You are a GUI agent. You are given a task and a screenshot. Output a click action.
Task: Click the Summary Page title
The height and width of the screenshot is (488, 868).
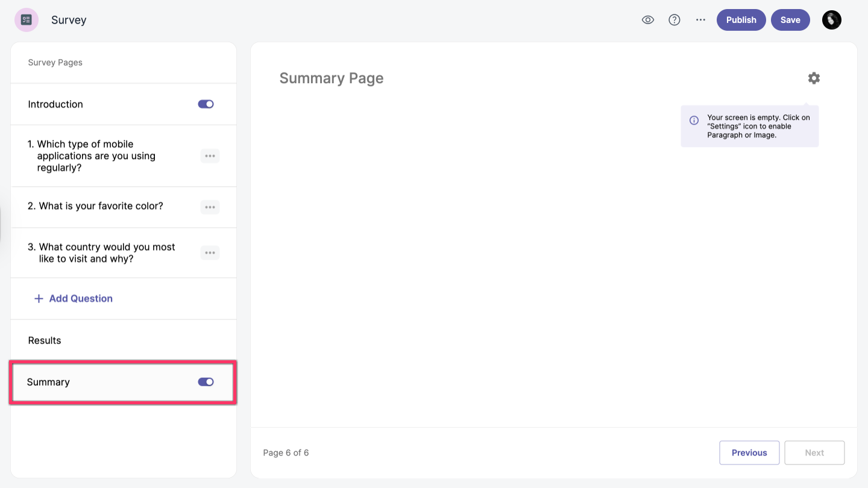[x=331, y=78]
